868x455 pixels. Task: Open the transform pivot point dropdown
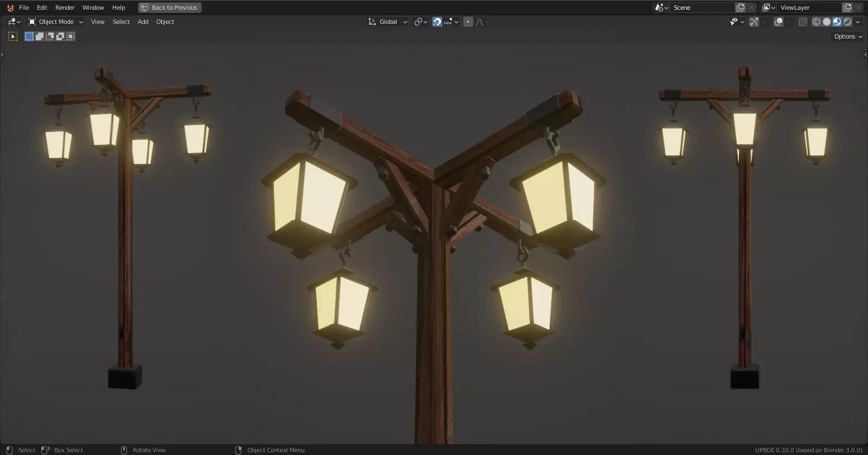420,22
